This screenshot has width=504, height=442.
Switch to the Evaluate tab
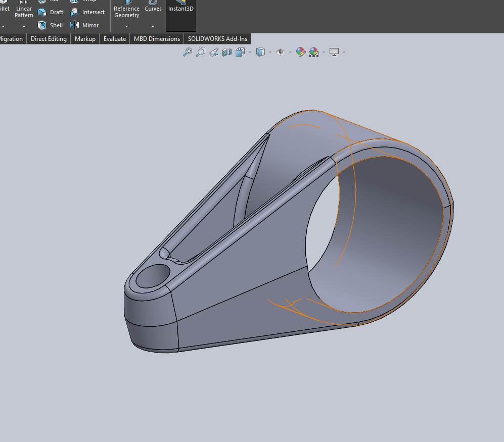click(x=114, y=38)
